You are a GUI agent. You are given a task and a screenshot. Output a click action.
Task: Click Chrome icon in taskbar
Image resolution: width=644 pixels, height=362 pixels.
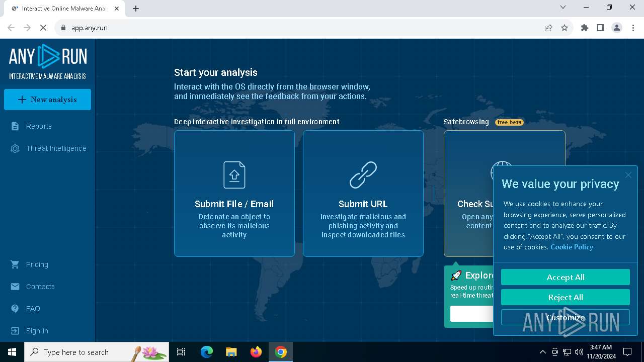[x=281, y=352]
